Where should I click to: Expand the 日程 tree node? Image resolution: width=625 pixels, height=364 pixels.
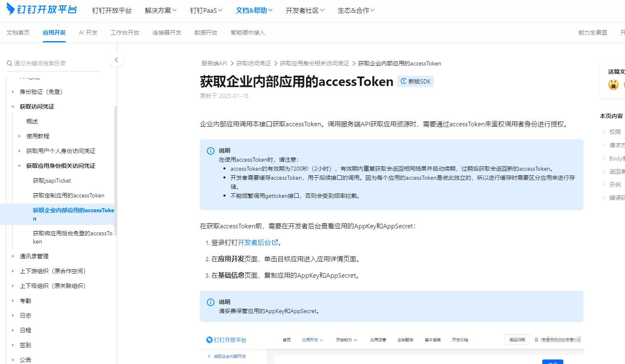pyautogui.click(x=13, y=330)
